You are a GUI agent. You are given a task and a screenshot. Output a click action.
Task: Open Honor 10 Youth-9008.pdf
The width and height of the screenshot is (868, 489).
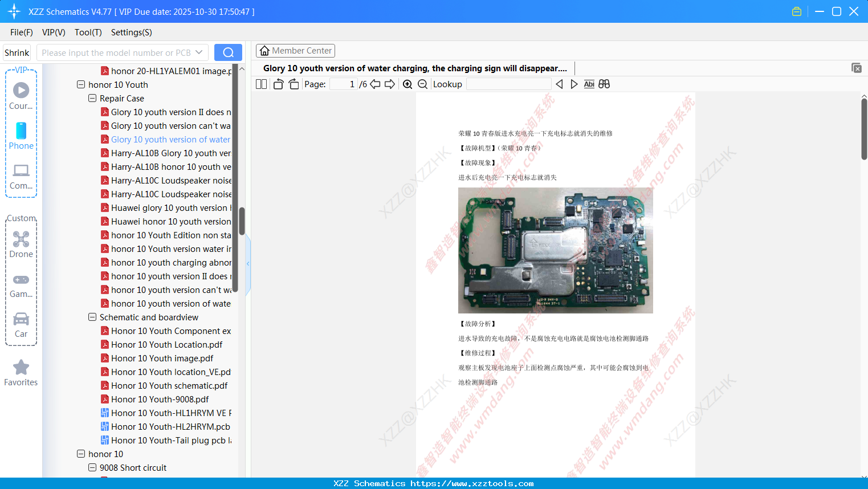click(x=155, y=399)
